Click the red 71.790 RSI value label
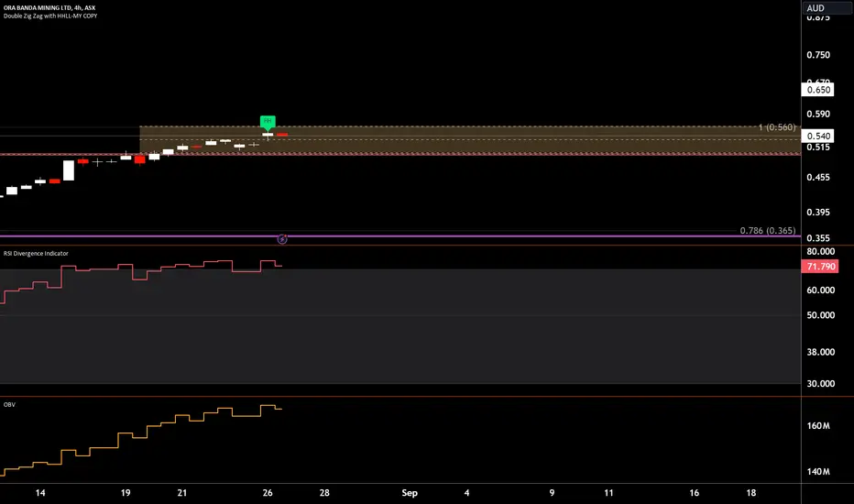 [x=820, y=267]
